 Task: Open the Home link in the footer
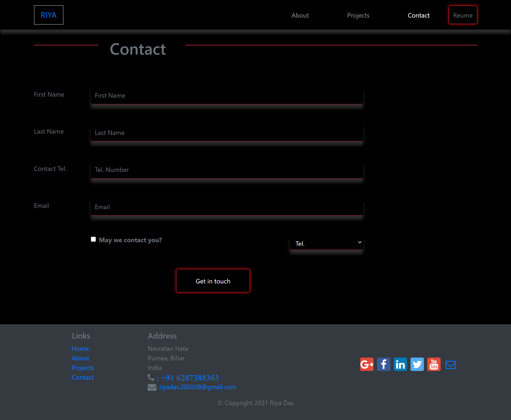pyautogui.click(x=80, y=348)
